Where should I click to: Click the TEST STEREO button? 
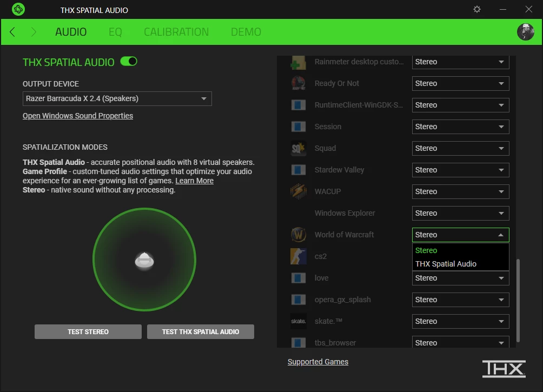[x=88, y=332]
